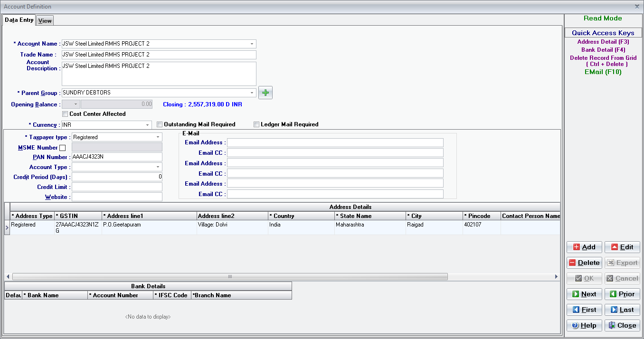Jump to the First record

pos(584,310)
